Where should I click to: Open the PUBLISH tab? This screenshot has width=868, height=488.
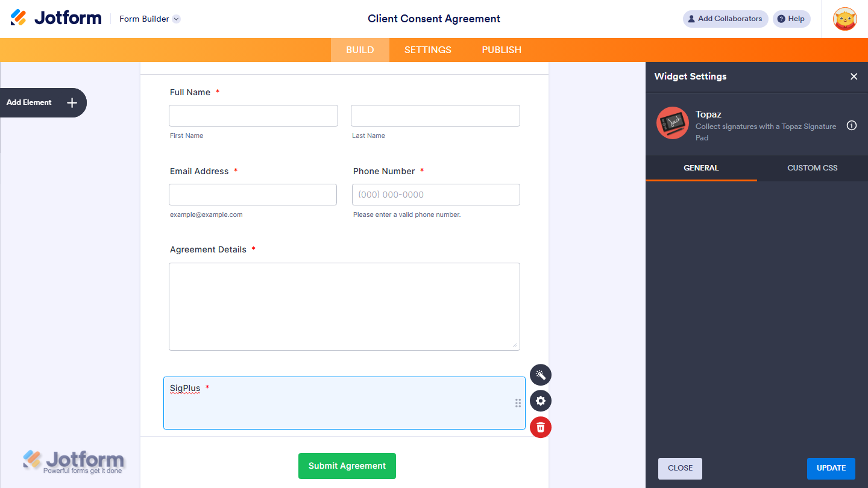pos(501,49)
